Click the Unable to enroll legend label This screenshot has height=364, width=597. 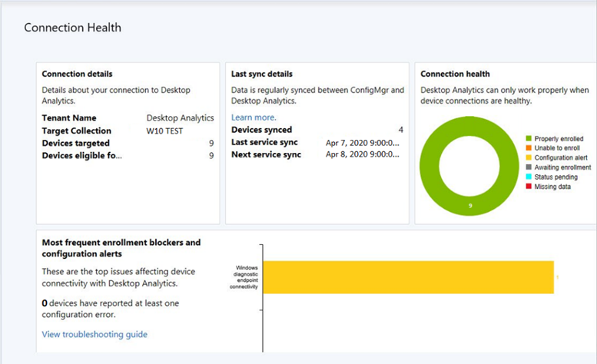tap(557, 148)
